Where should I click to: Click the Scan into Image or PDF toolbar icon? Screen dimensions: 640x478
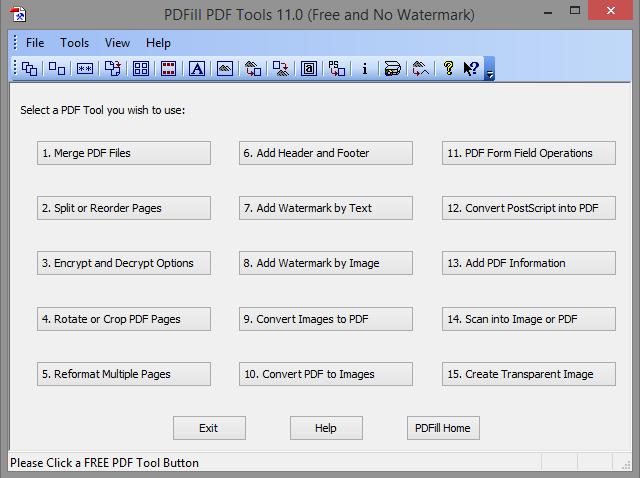click(393, 69)
